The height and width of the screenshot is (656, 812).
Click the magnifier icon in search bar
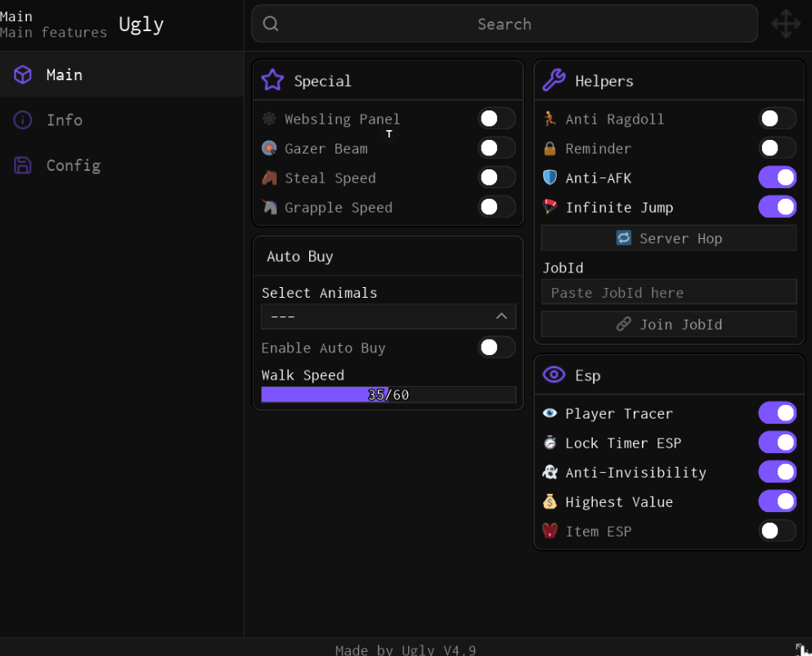click(271, 24)
